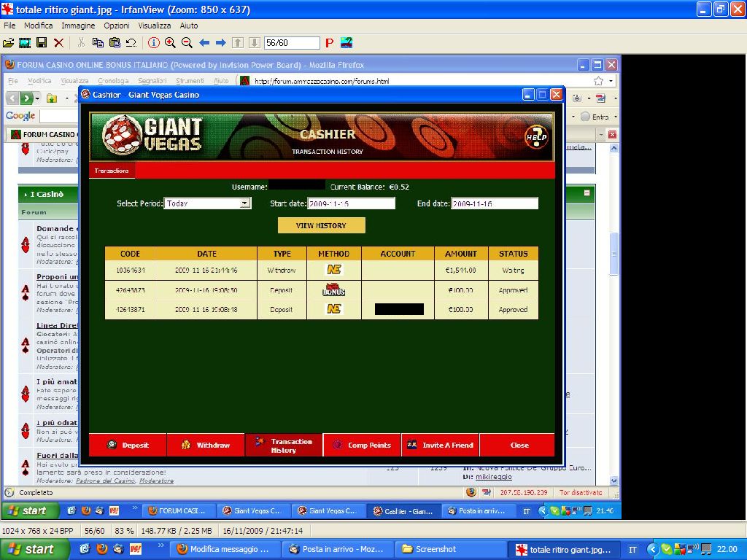Screen dimensions: 747x560
Task: Click the End date field in cashier
Action: (x=495, y=203)
